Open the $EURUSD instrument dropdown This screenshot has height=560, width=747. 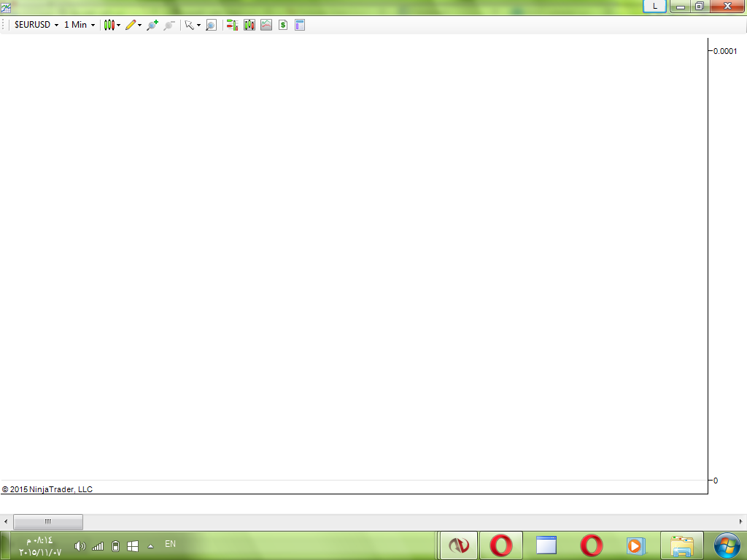tap(36, 25)
